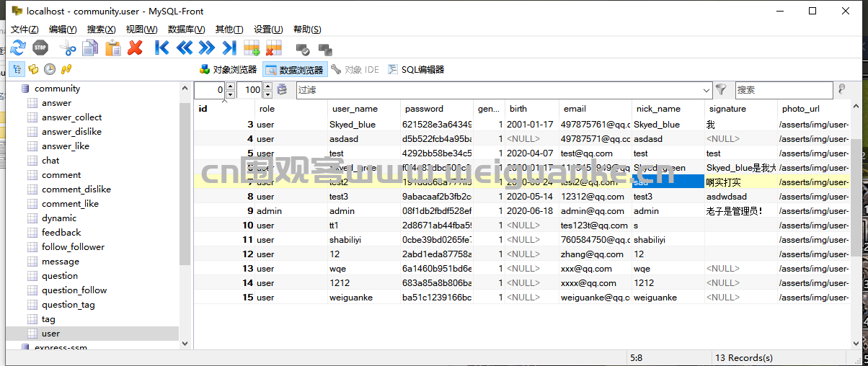Image resolution: width=868 pixels, height=366 pixels.
Task: Sort by the signature column header
Action: (x=741, y=109)
